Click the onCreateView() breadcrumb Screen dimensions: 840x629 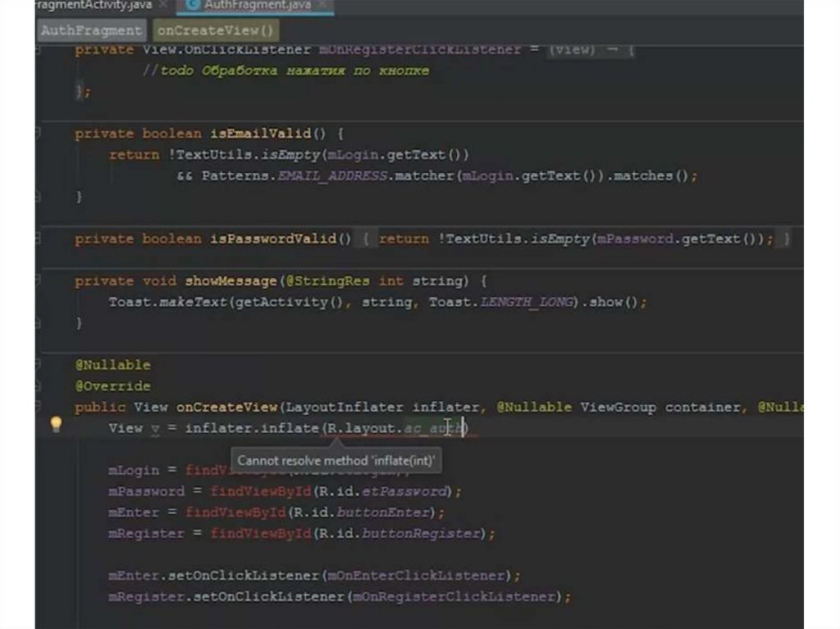(215, 30)
